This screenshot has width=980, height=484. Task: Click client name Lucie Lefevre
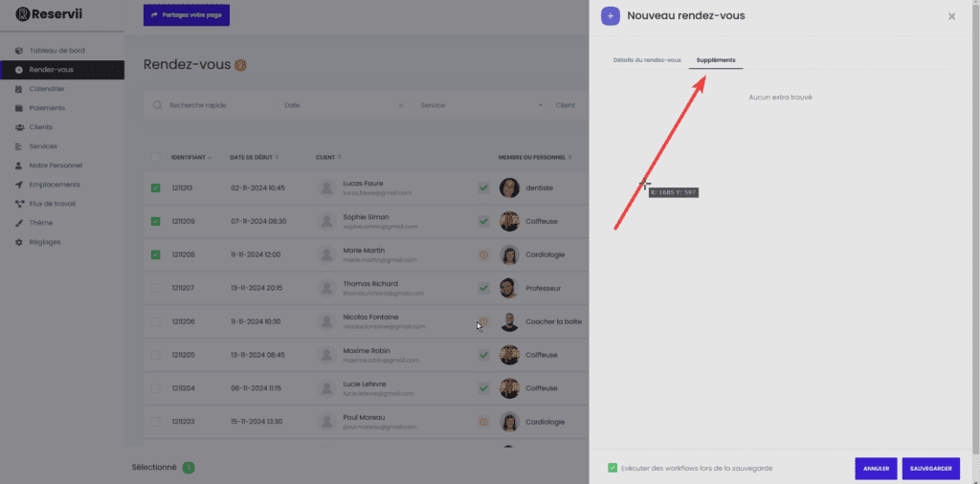366,385
